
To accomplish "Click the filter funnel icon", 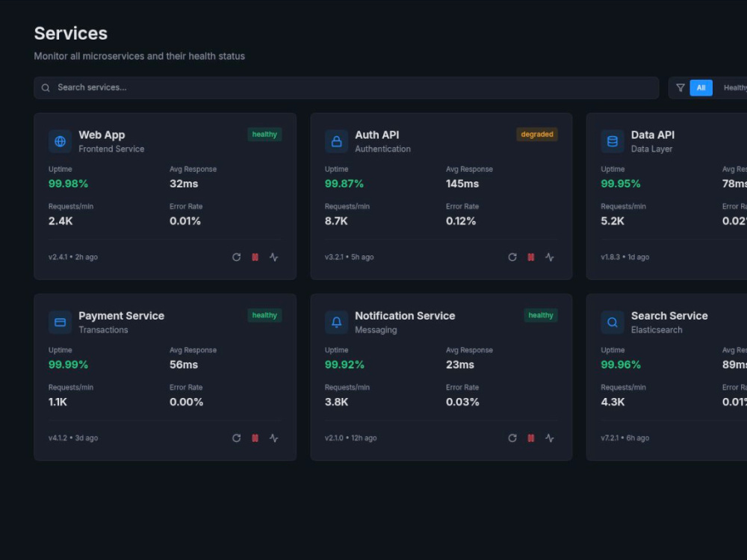I will [681, 87].
